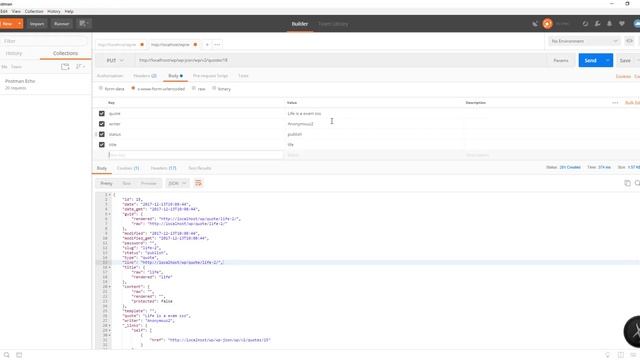Open the Collection menu
This screenshot has width=640, height=360.
pos(34,11)
